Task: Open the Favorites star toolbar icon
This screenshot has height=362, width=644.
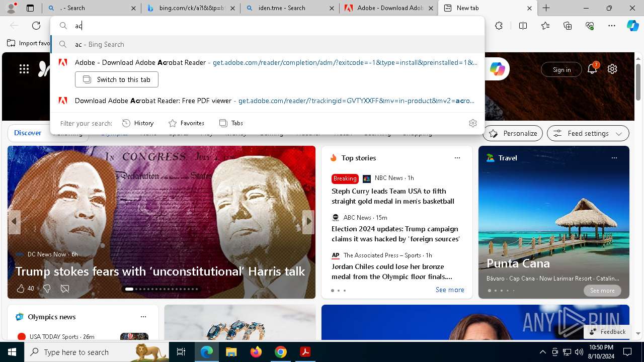Action: [545, 26]
